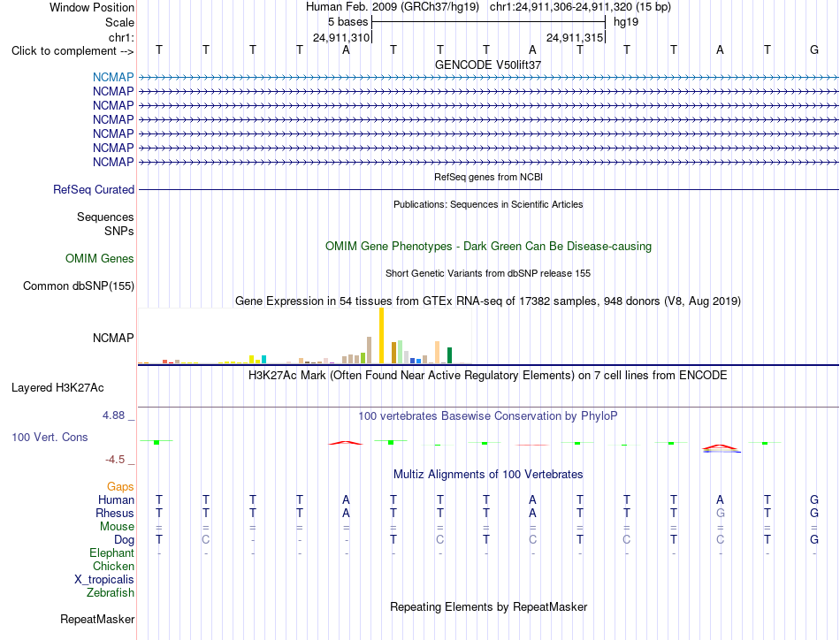Click the cyan bar in GTEx chart

[263, 360]
